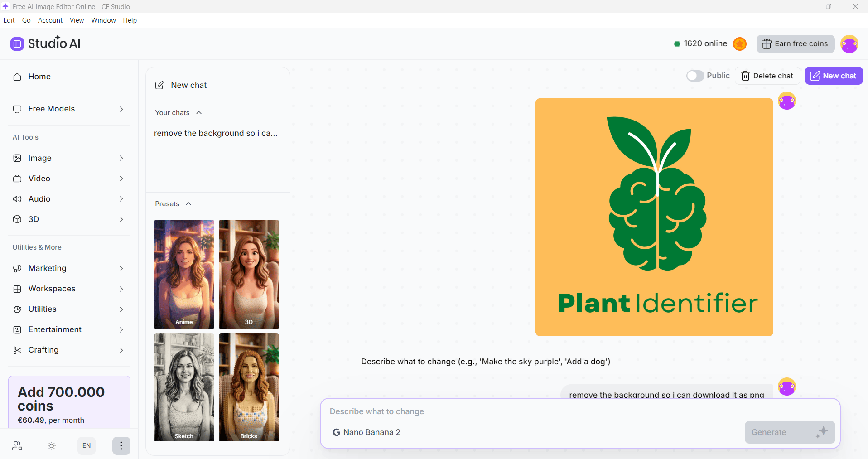Click the Crafting scissors icon

tap(17, 350)
